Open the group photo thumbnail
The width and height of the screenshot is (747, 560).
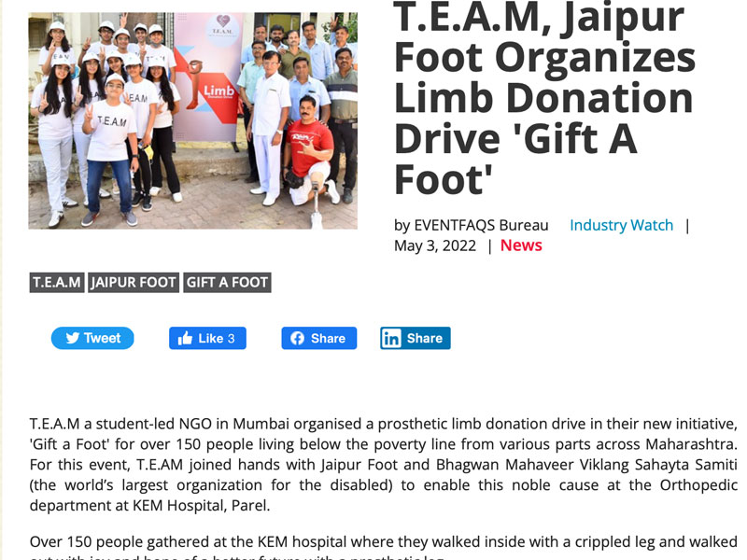[193, 121]
